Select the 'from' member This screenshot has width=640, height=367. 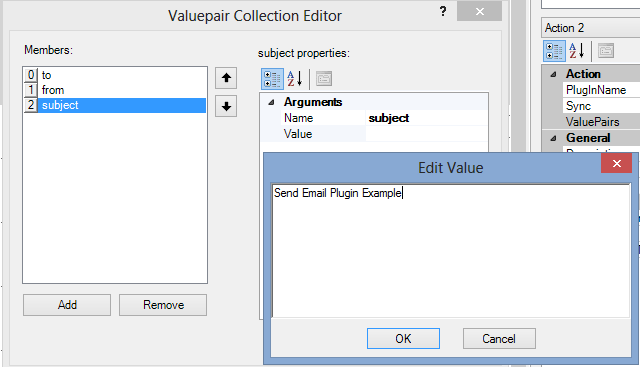(115, 90)
